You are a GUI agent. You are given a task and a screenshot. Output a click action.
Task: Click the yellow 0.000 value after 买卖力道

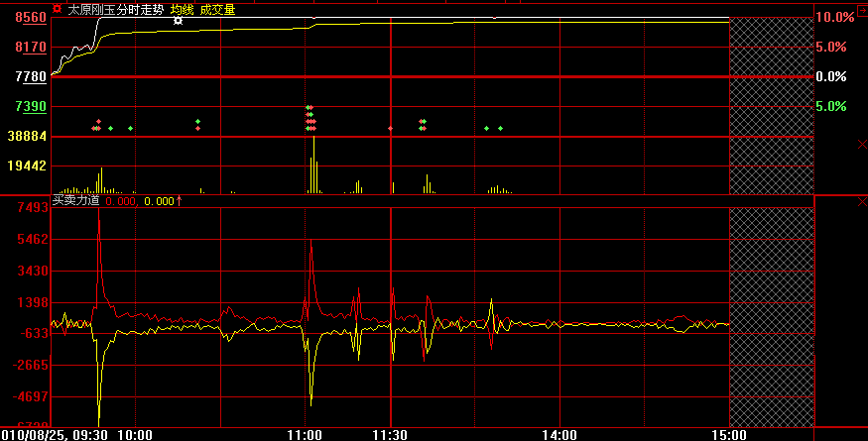tap(159, 201)
